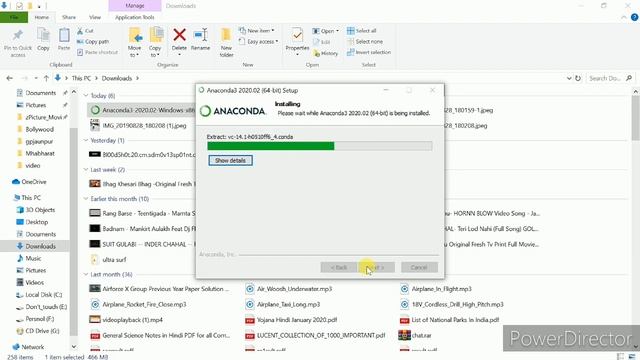Open the address bar history dropdown
The height and width of the screenshot is (360, 640).
click(x=569, y=78)
